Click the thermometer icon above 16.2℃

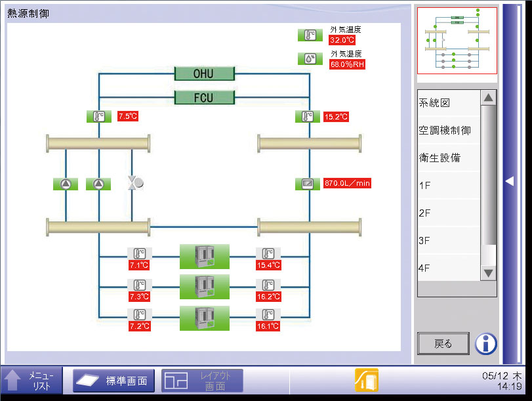point(268,285)
